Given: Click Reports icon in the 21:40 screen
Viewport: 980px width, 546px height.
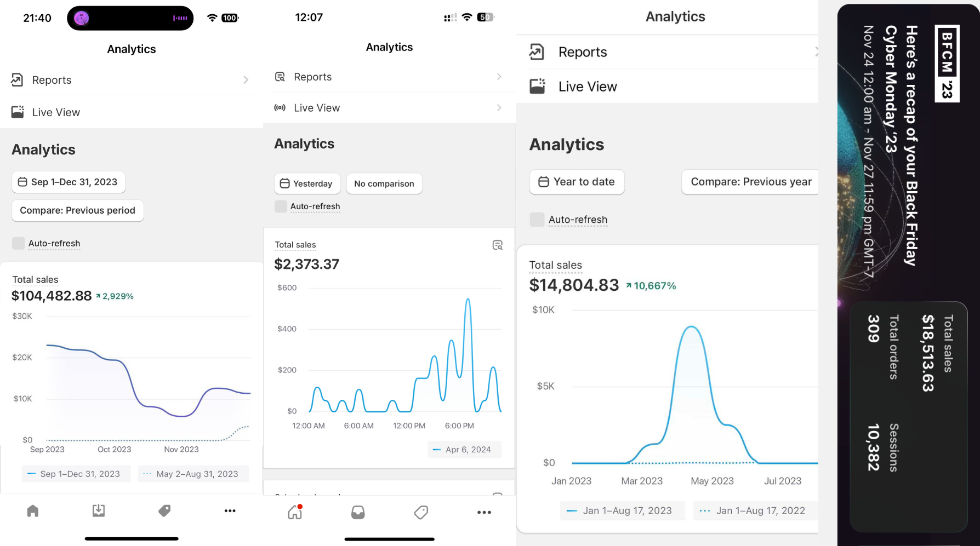Looking at the screenshot, I should click(17, 80).
